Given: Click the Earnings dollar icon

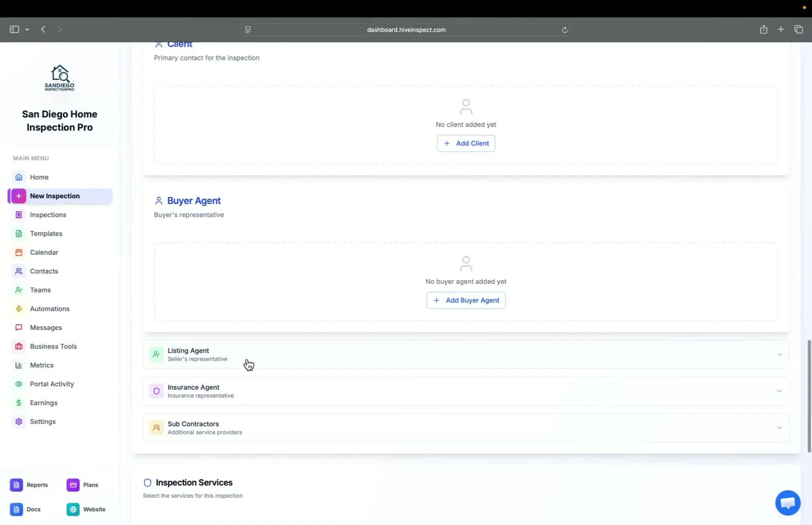Looking at the screenshot, I should point(18,402).
